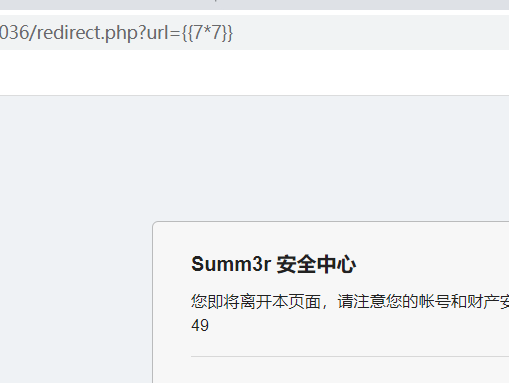Click the '?url=' parameter in the address bar
The width and height of the screenshot is (509, 383).
click(159, 33)
